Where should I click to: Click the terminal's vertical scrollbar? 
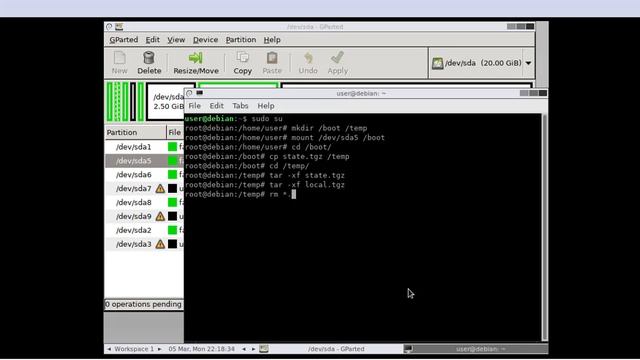[x=544, y=227]
